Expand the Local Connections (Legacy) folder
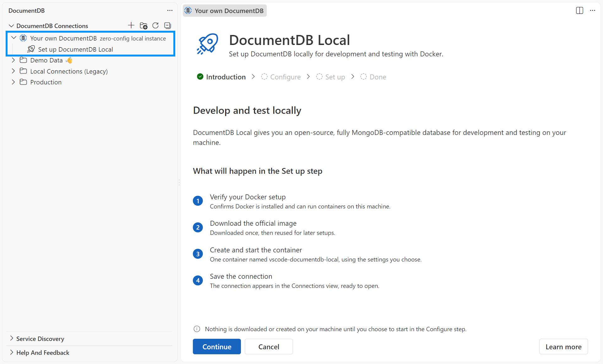The height and width of the screenshot is (364, 603). [x=13, y=71]
